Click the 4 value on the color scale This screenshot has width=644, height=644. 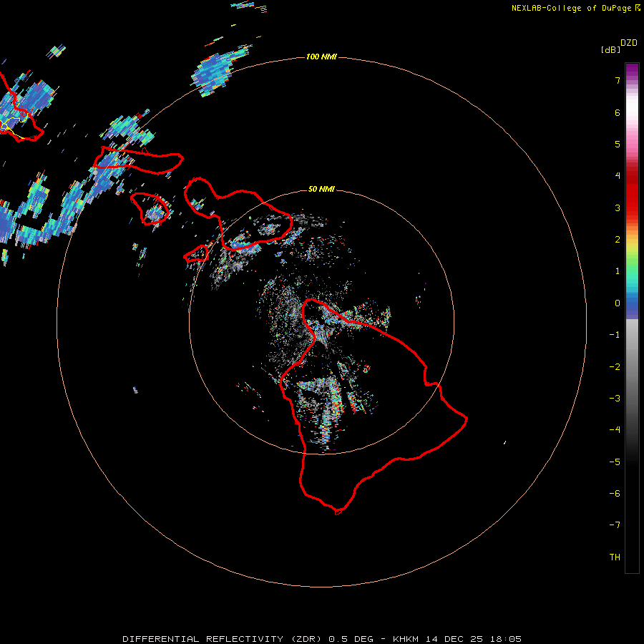tap(618, 176)
